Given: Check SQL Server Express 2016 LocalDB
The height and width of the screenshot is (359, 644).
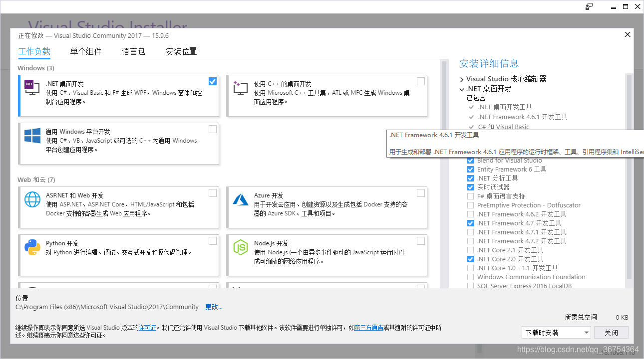Looking at the screenshot, I should (x=470, y=286).
